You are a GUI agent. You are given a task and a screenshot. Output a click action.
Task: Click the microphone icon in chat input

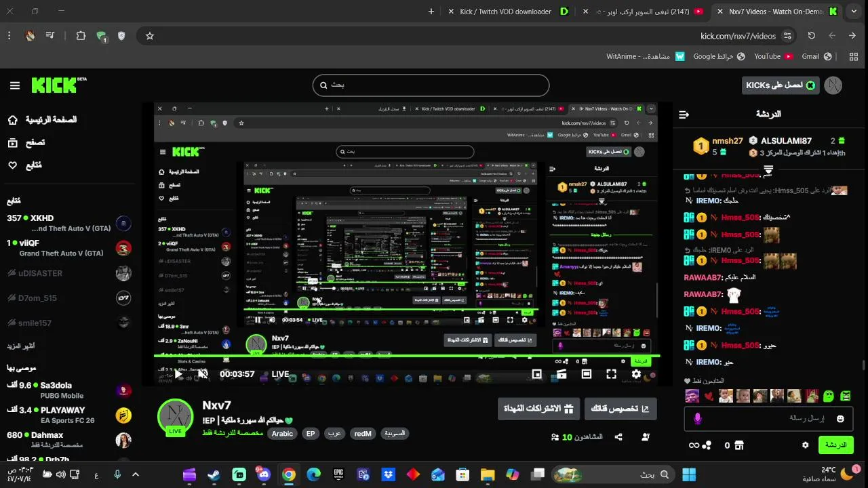pyautogui.click(x=697, y=419)
